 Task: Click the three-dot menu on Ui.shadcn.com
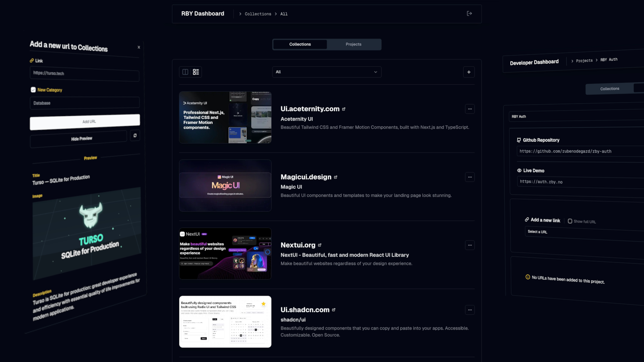point(470,310)
